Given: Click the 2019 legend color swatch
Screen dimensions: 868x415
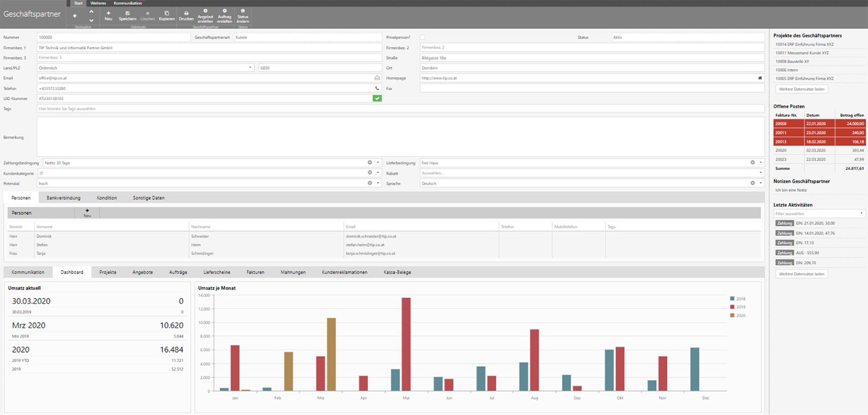Looking at the screenshot, I should (x=732, y=307).
